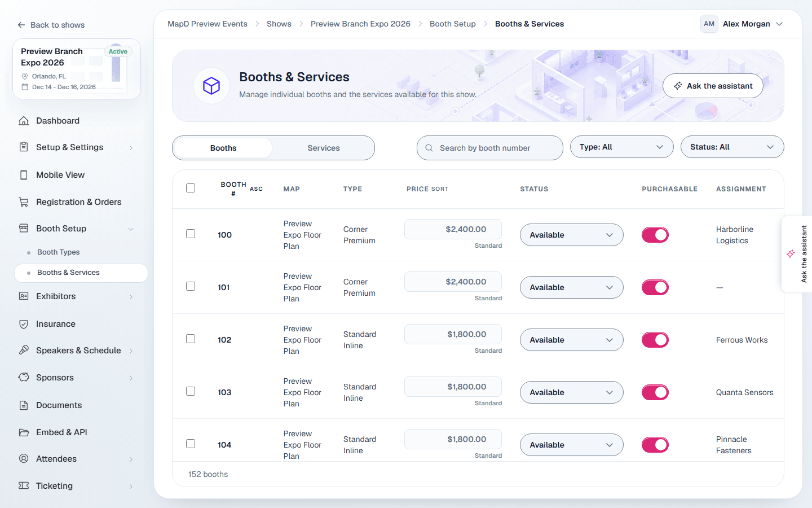Click the calendar icon by Dec 14 - Dec 16
Image resolution: width=812 pixels, height=508 pixels.
click(x=25, y=87)
